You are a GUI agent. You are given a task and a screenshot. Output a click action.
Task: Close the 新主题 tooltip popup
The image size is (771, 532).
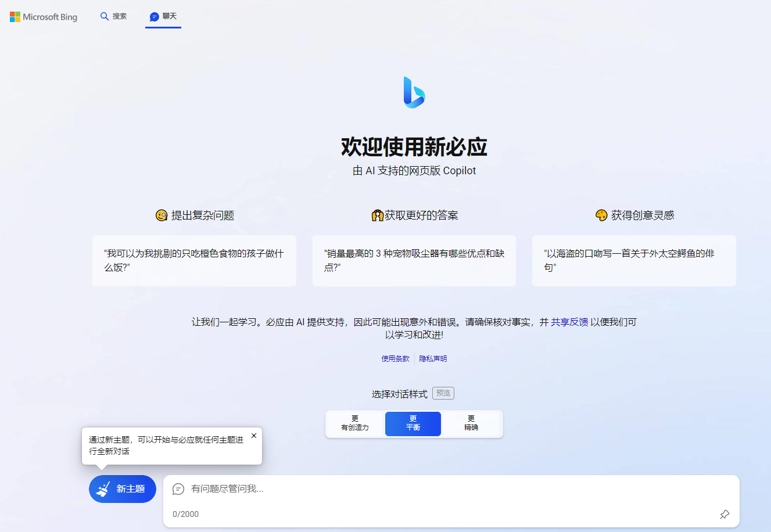[254, 436]
